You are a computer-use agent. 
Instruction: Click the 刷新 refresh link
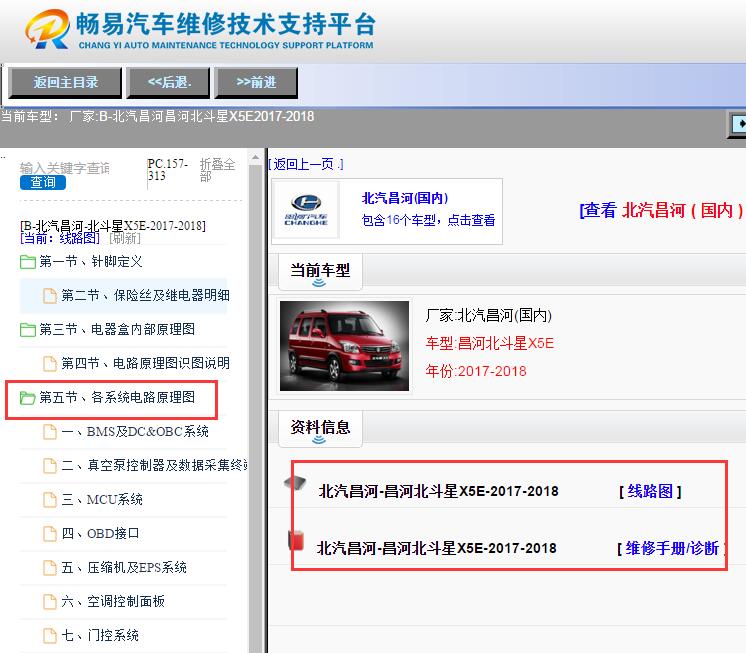pos(125,238)
